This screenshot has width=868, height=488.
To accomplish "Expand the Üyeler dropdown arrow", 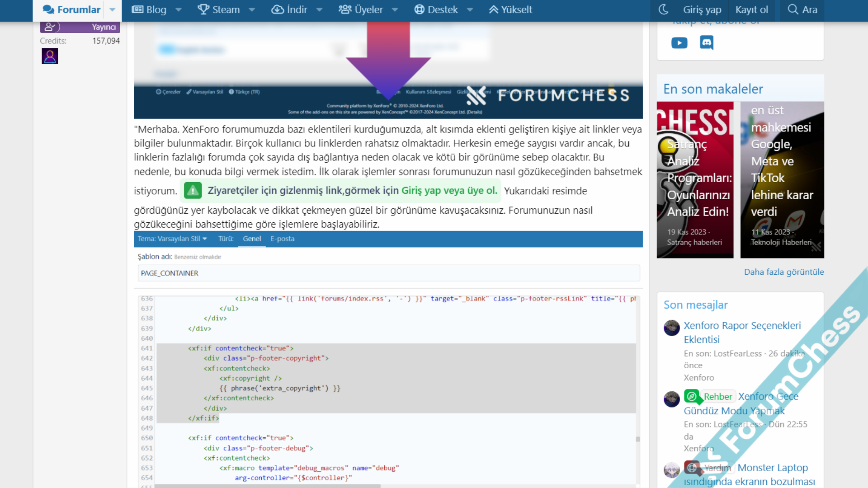I will point(395,9).
